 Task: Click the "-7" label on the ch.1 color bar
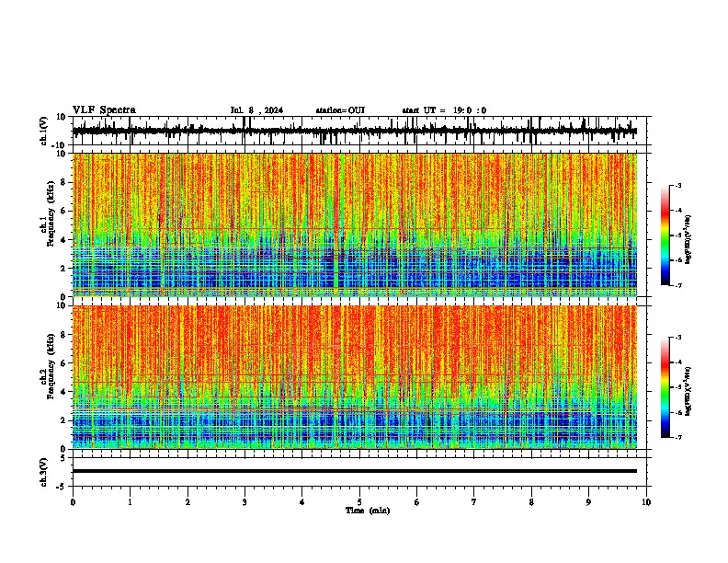(677, 285)
